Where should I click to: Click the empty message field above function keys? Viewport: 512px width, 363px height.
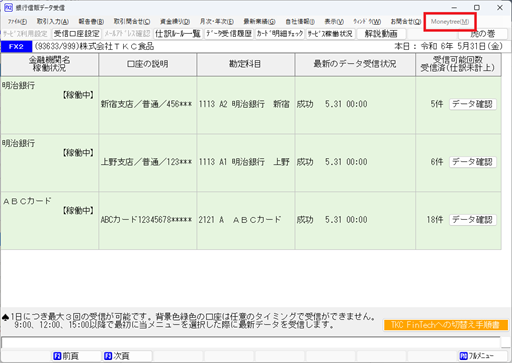coord(251,342)
